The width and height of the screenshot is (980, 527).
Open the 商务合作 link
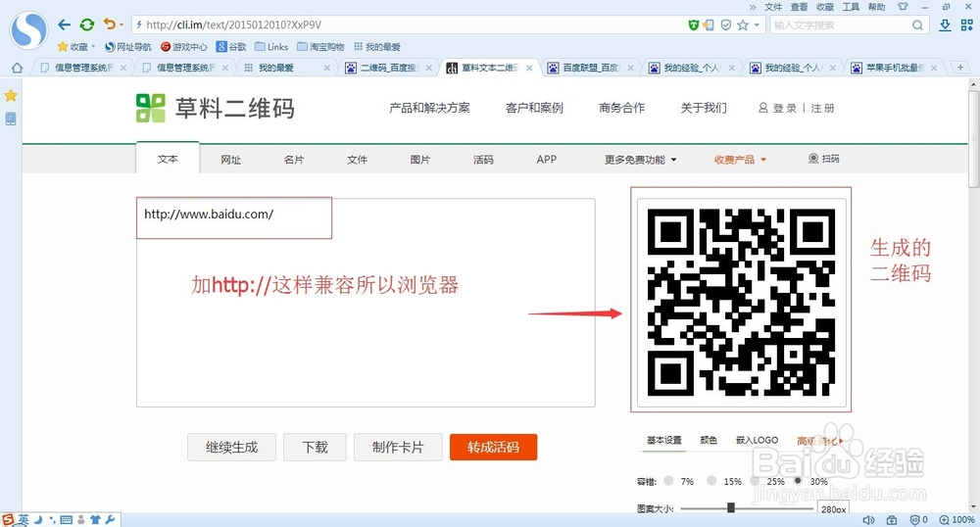(x=622, y=108)
